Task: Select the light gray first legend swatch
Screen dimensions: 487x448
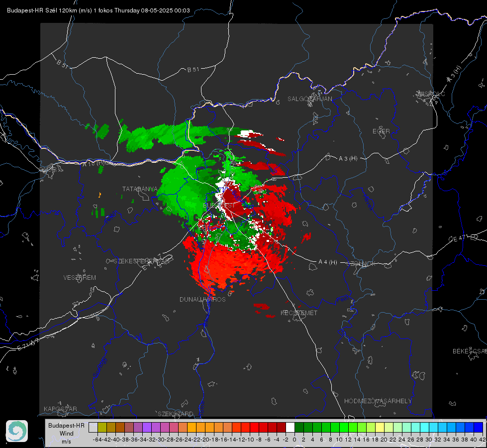Action: [x=93, y=427]
